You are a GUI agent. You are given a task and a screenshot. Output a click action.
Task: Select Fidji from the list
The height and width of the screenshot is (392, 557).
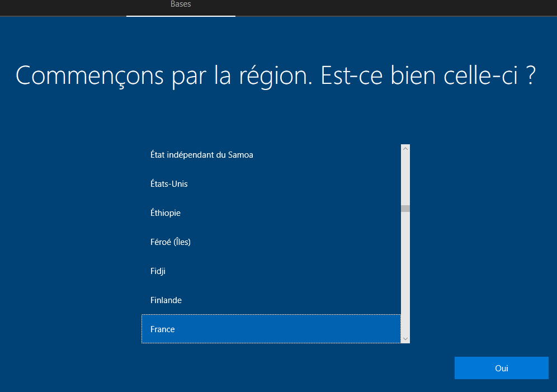coord(158,271)
